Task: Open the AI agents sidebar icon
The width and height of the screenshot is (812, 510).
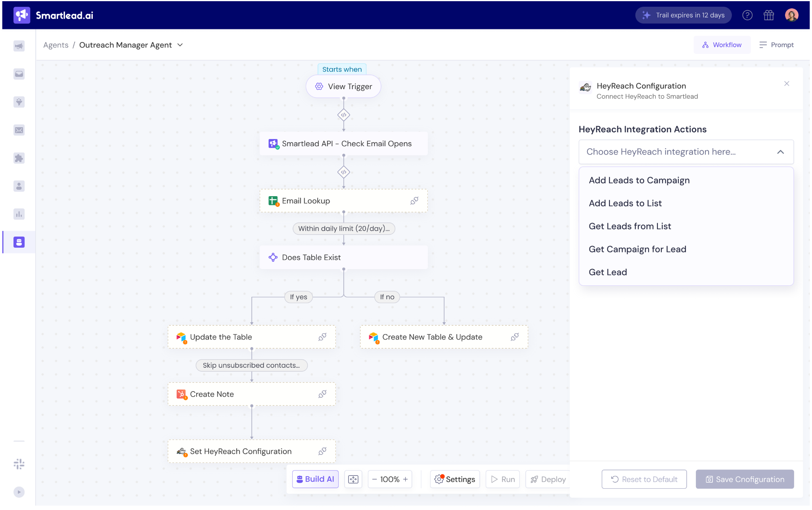Action: click(x=19, y=242)
